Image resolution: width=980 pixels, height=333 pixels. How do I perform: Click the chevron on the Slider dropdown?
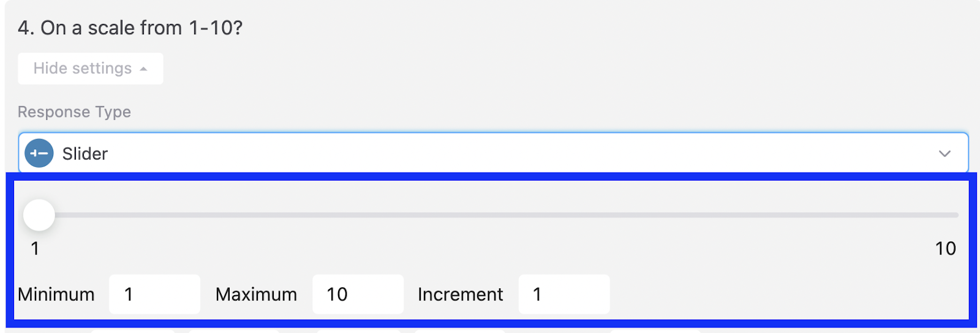coord(944,154)
